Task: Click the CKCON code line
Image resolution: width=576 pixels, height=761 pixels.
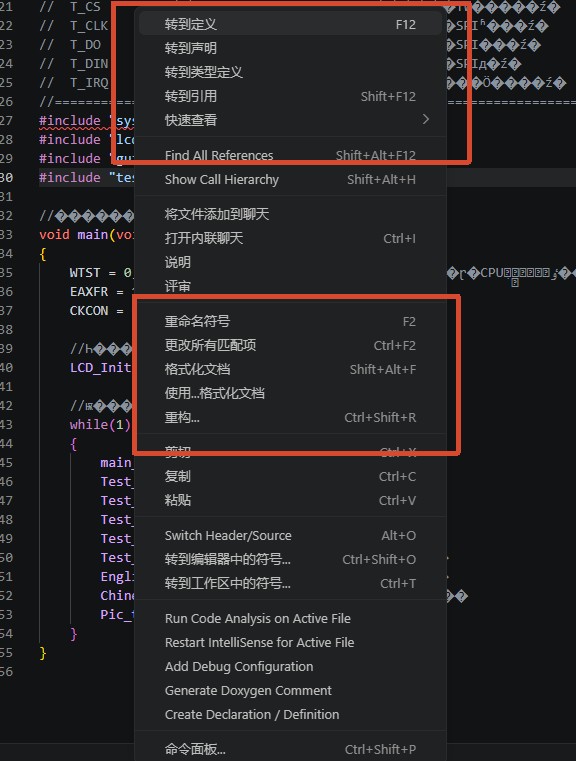Action: click(97, 311)
